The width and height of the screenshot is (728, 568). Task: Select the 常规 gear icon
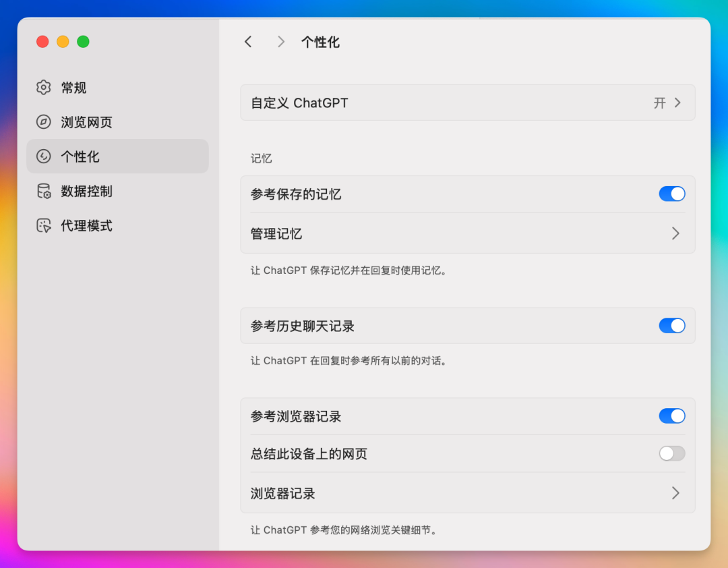pos(42,87)
